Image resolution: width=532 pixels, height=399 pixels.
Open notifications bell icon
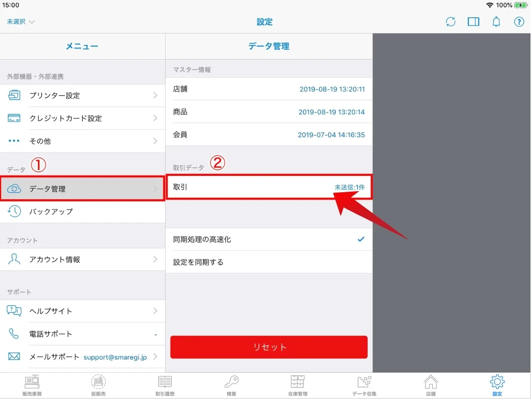coord(496,22)
